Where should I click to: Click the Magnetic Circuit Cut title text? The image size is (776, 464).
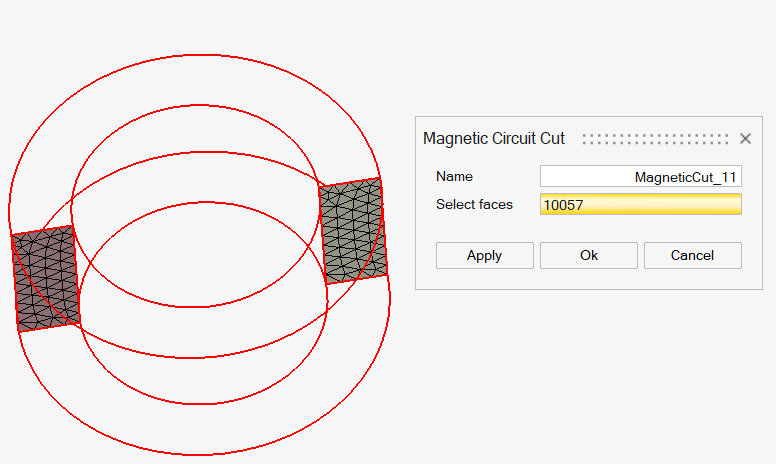click(494, 139)
